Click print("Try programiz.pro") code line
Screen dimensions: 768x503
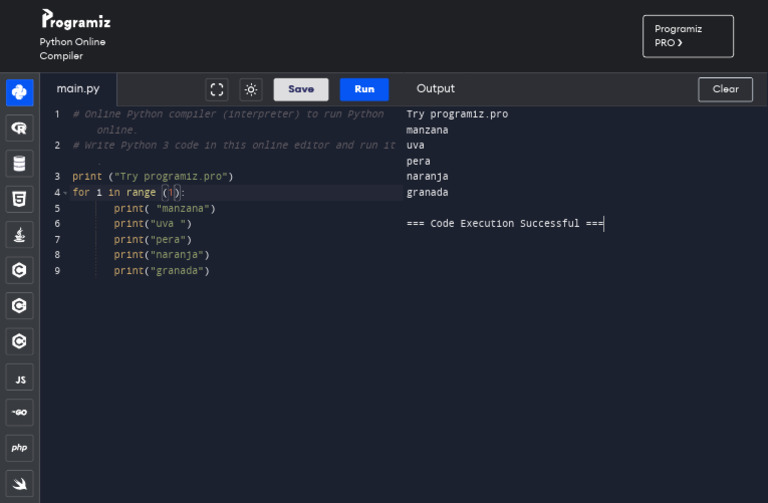click(153, 176)
